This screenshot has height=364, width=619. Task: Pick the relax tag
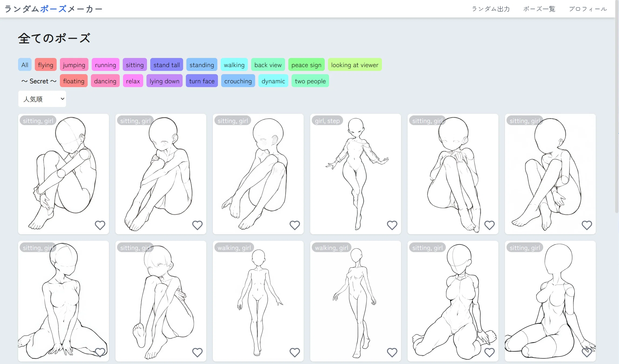tap(133, 81)
